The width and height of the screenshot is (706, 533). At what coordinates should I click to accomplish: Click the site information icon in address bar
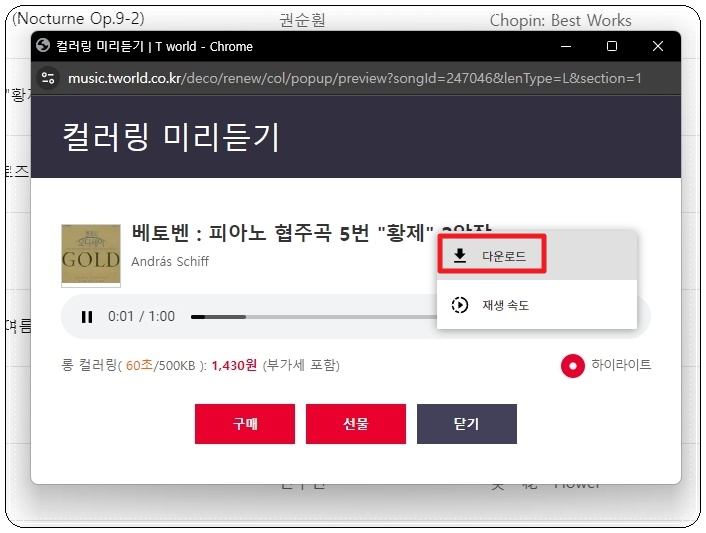pyautogui.click(x=48, y=78)
